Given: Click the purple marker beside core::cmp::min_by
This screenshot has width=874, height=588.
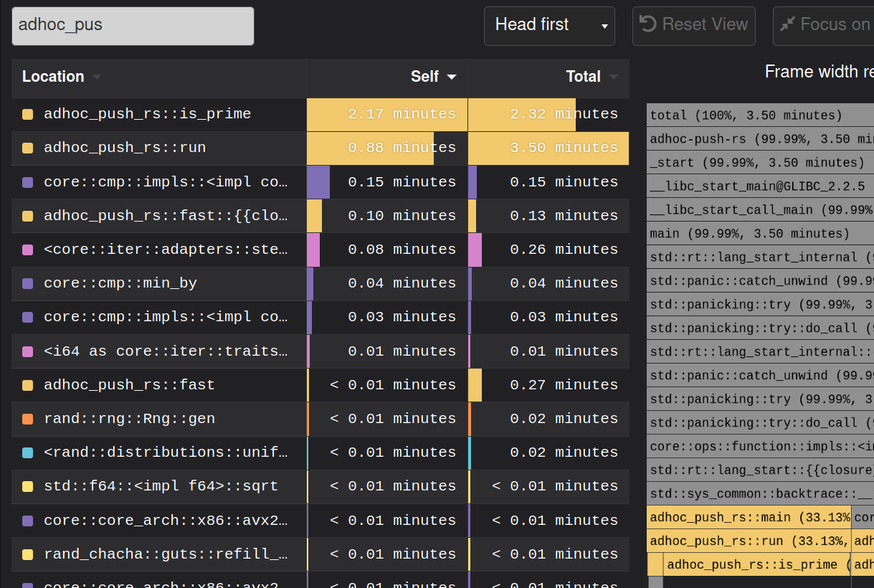Looking at the screenshot, I should pos(27,283).
